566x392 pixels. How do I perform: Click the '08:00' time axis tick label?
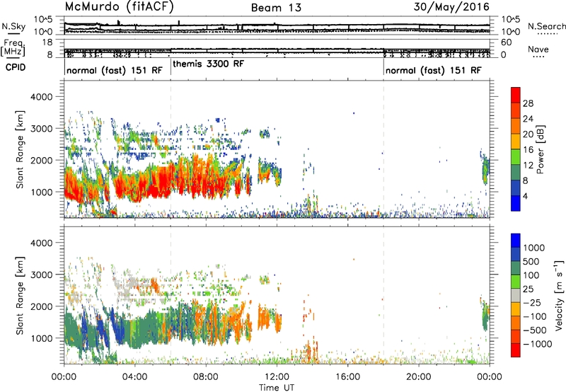point(206,377)
